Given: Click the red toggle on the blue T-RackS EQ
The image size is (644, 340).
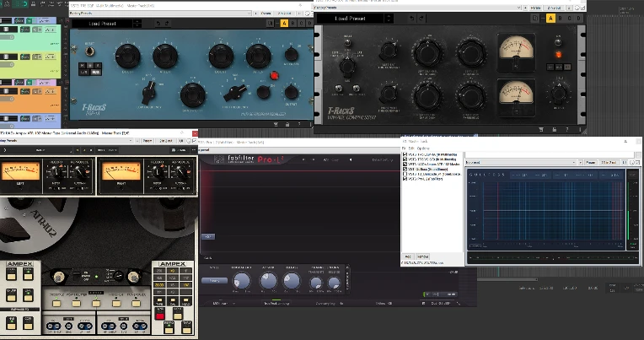Looking at the screenshot, I should pos(274,74).
